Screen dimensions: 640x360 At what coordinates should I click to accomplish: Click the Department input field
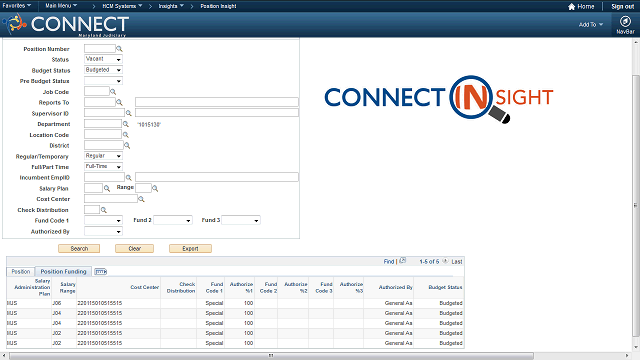[x=103, y=124]
